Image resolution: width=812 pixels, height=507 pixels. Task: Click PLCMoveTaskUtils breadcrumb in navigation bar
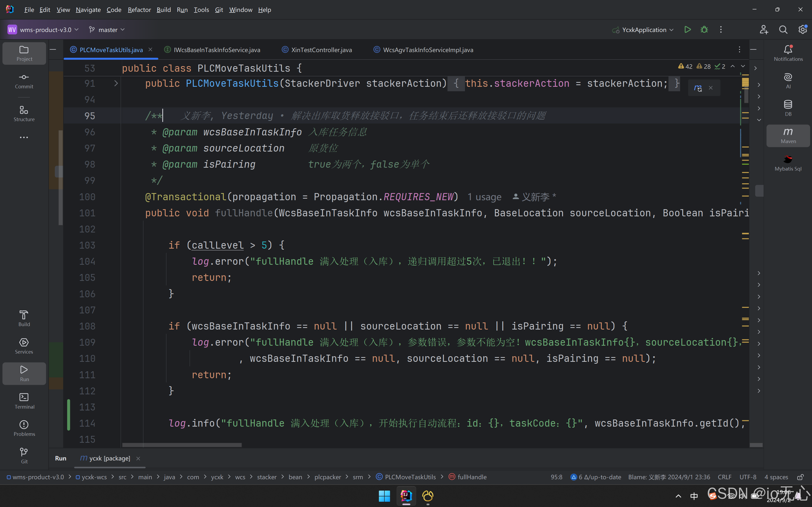click(x=406, y=477)
